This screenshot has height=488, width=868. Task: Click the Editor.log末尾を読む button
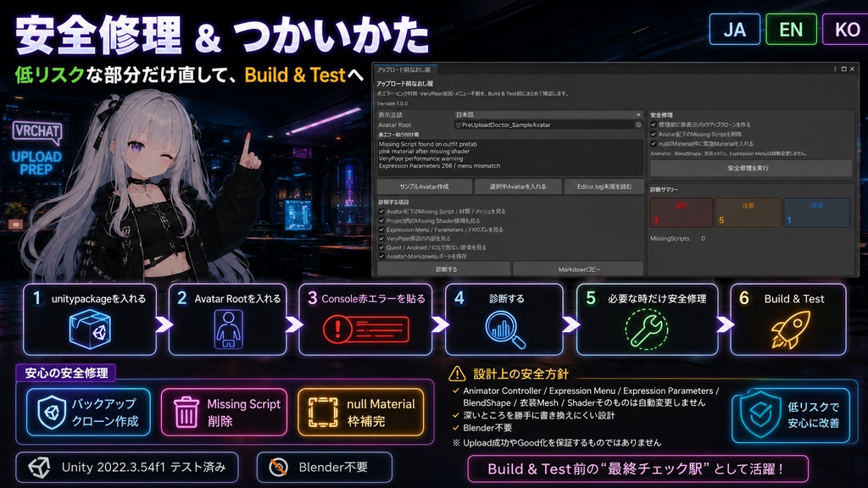(604, 186)
